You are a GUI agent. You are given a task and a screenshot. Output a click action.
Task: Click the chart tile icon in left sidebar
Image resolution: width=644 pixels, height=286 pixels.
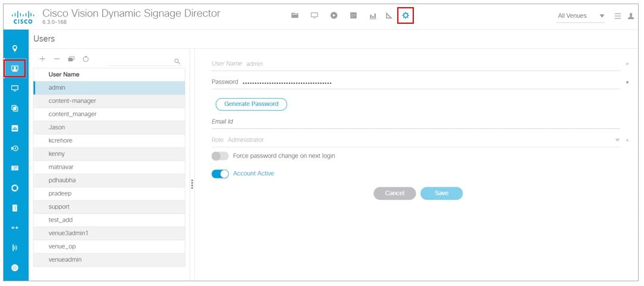(15, 128)
